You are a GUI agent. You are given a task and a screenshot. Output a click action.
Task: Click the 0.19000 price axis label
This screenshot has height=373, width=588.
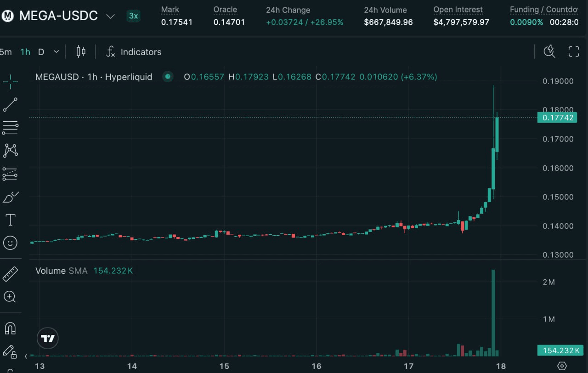(x=558, y=81)
